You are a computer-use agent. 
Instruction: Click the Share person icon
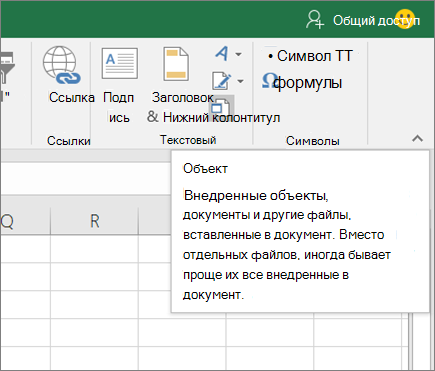coord(314,20)
